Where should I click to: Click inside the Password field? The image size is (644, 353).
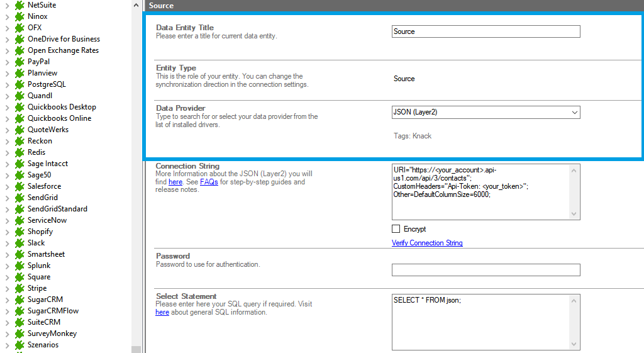pos(486,270)
